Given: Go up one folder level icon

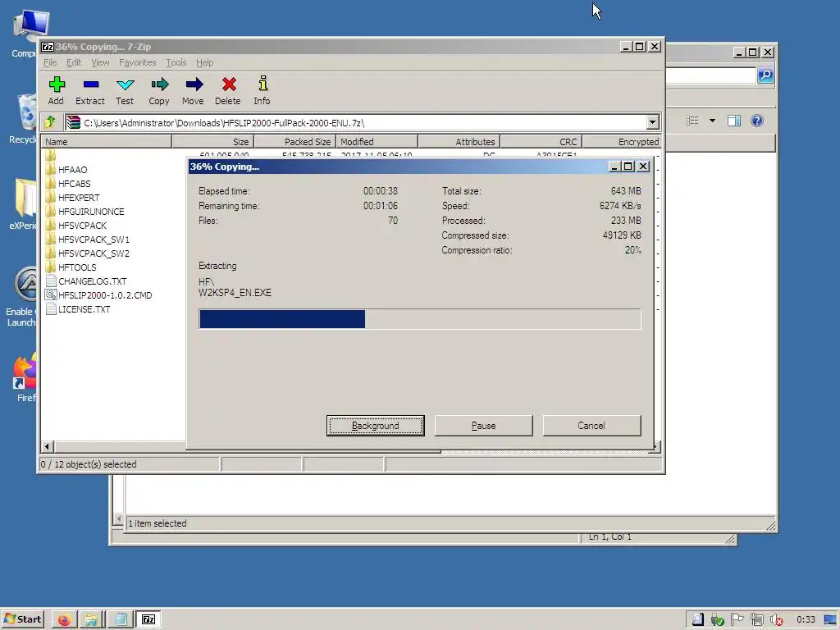Looking at the screenshot, I should pyautogui.click(x=50, y=123).
